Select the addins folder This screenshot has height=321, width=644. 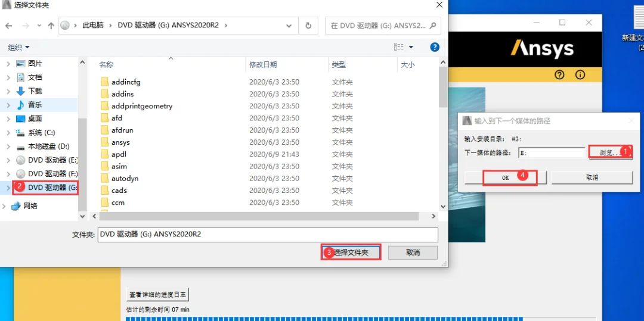tap(122, 94)
